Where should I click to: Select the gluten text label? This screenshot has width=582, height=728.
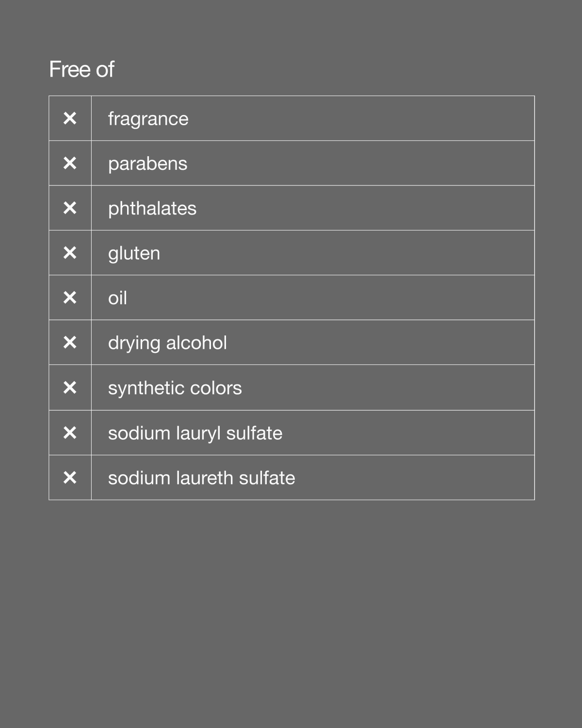(x=134, y=253)
